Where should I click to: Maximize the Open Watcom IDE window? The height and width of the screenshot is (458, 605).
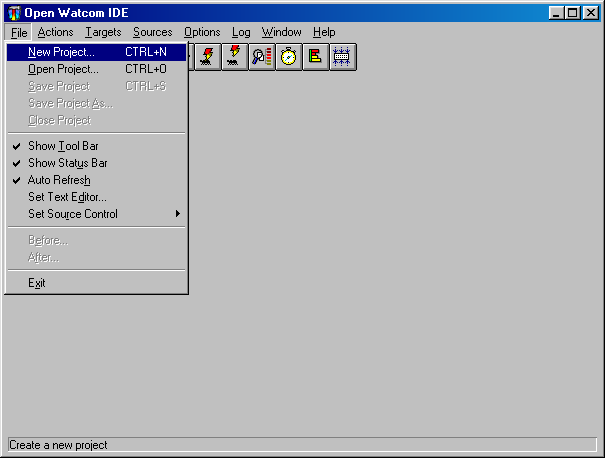571,13
